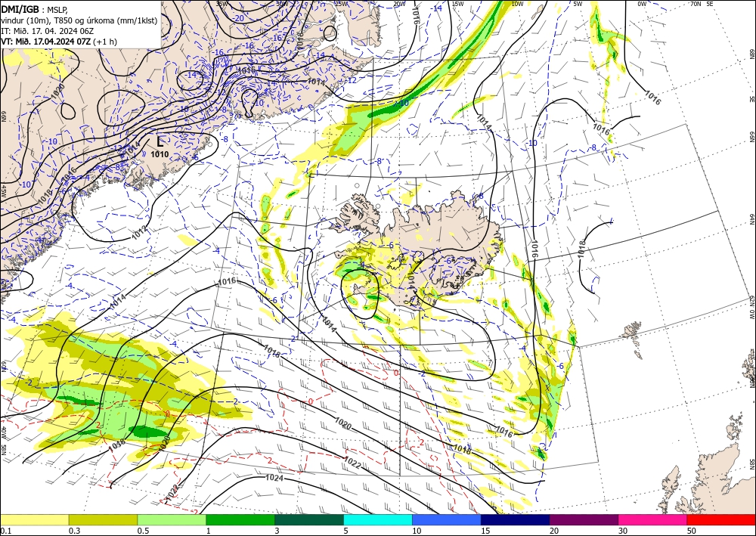Click the '10W' longitude label at top
The width and height of the screenshot is (756, 536).
(517, 4)
